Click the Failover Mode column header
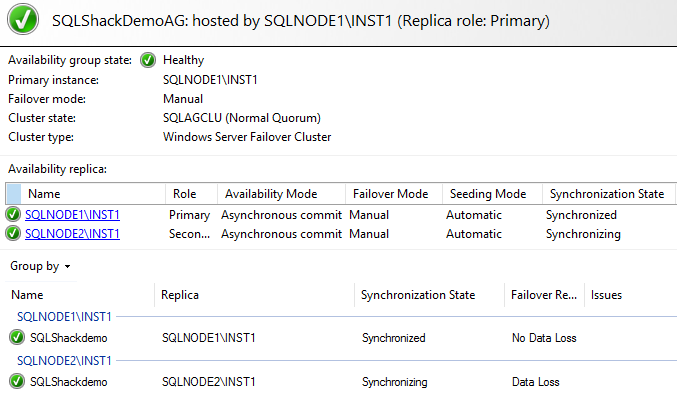Screen dimensions: 677x402 pyautogui.click(x=391, y=194)
